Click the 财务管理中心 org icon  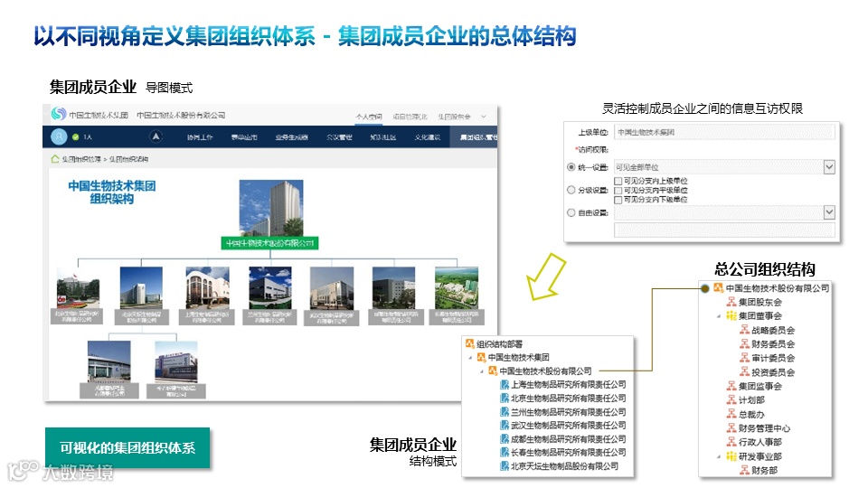pos(731,427)
